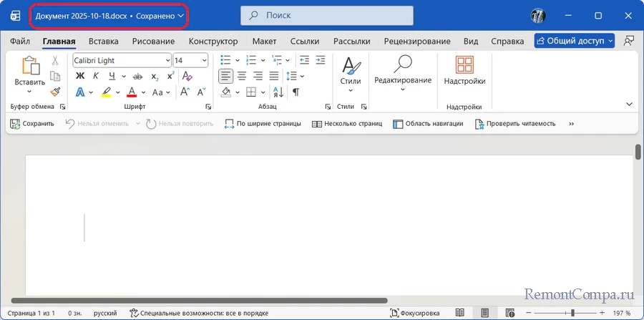The width and height of the screenshot is (644, 320).
Task: Toggle bold formatting (Ж)
Action: click(80, 76)
